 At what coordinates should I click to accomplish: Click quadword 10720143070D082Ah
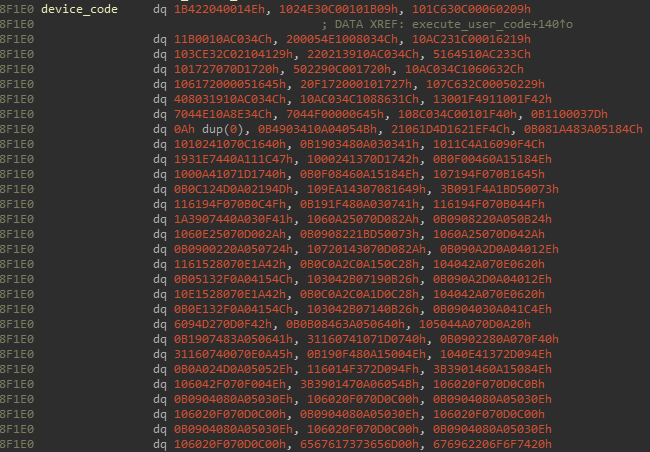[x=366, y=249]
